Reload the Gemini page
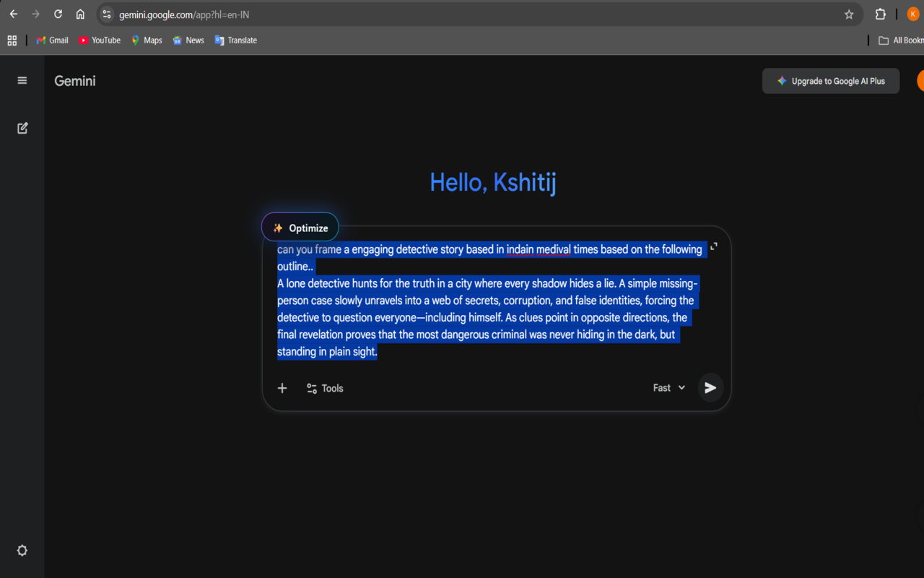 [x=58, y=14]
